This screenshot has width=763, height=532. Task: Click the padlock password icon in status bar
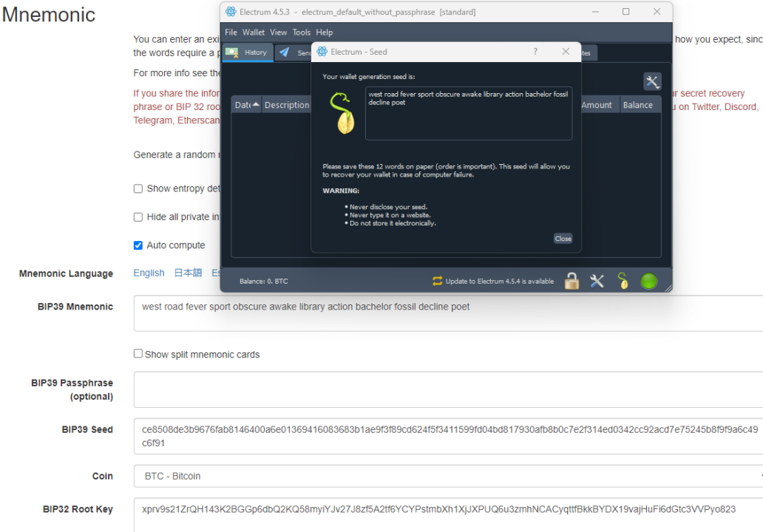pos(572,281)
